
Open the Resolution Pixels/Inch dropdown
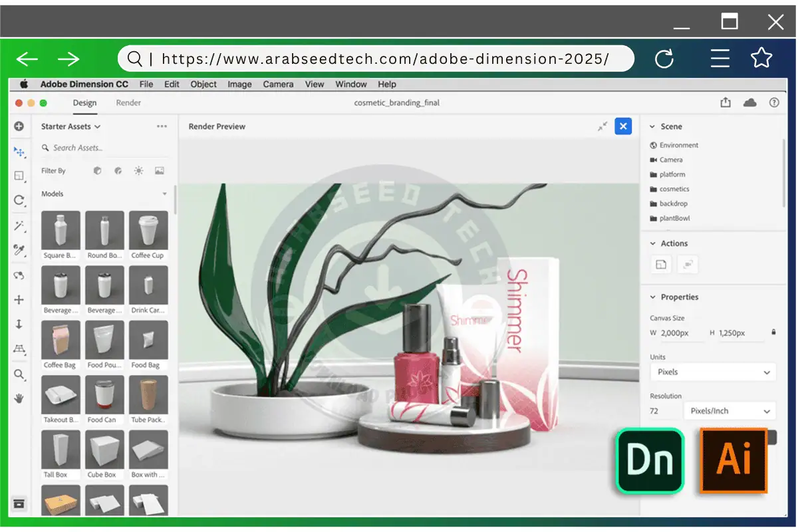[x=730, y=411]
